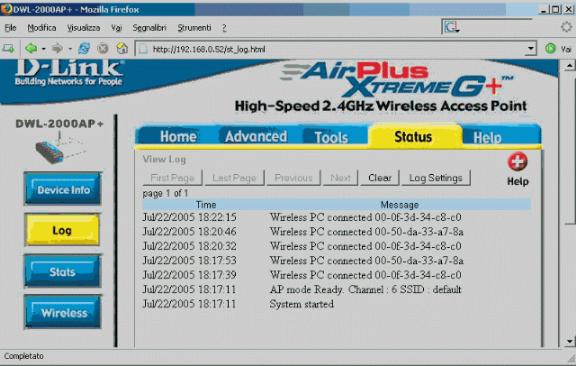576x366 pixels.
Task: Open the Segnalibri menu
Action: click(150, 28)
